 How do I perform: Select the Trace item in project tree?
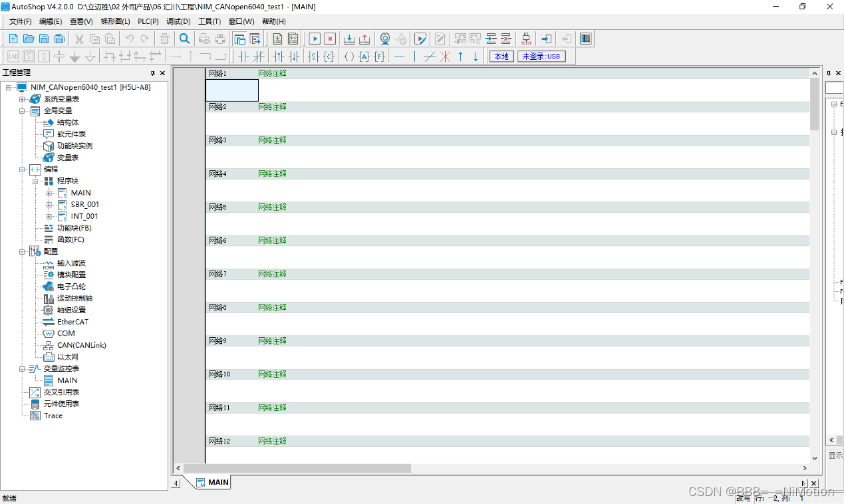[53, 416]
